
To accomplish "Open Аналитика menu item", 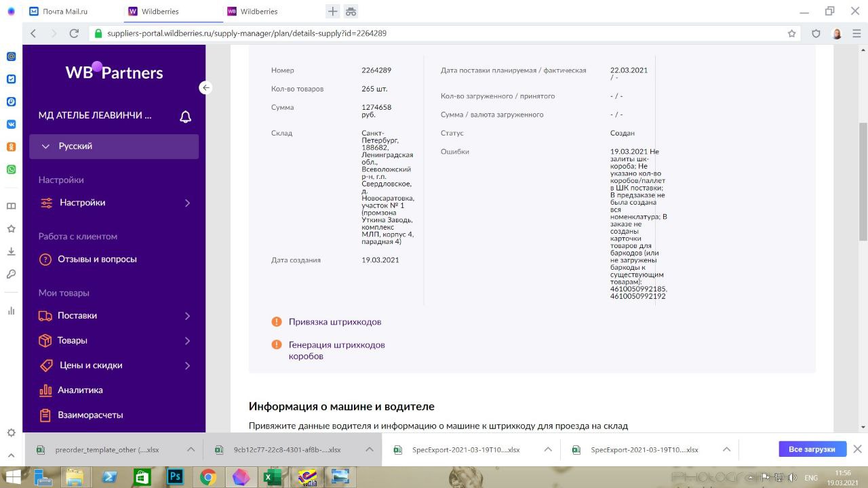I will [80, 390].
